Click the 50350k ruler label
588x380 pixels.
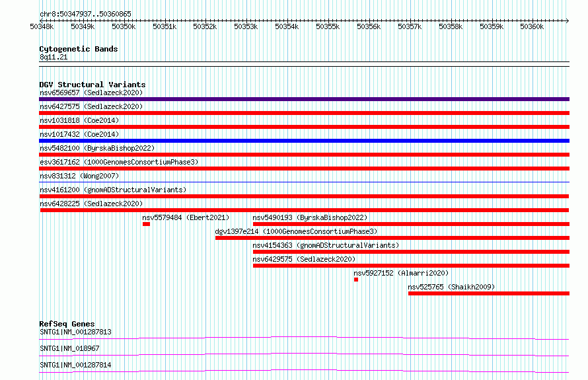click(124, 26)
